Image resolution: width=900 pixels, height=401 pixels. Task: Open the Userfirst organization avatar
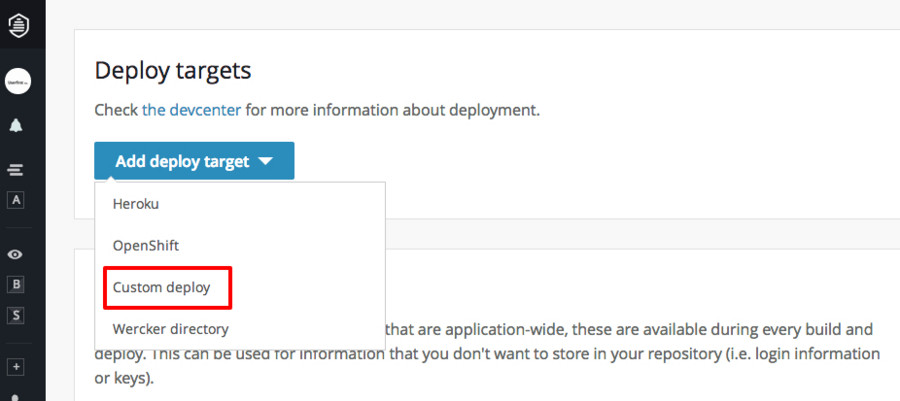click(x=18, y=81)
